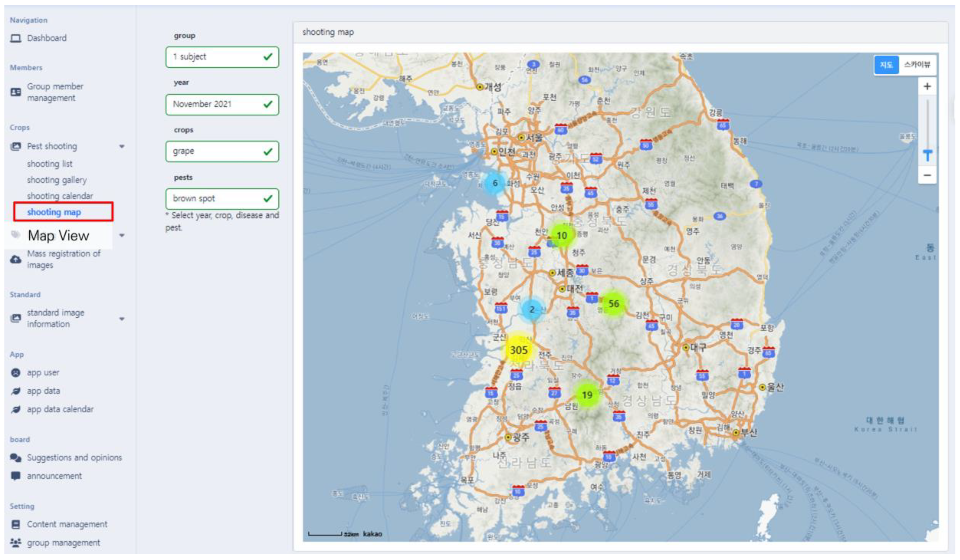The width and height of the screenshot is (960, 560).
Task: Click the Mass registration cloud upload icon
Action: [x=16, y=260]
